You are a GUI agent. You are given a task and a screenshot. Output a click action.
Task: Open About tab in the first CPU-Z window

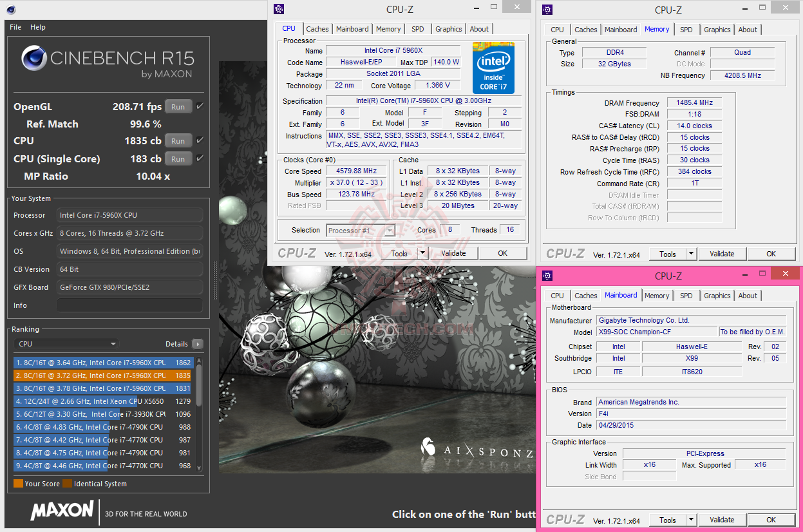tap(479, 29)
